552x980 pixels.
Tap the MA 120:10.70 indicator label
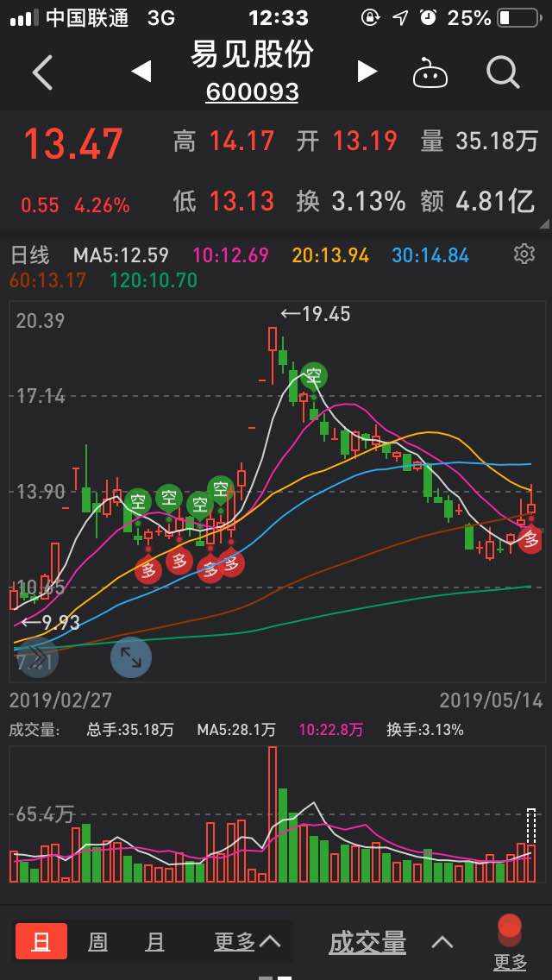[154, 280]
